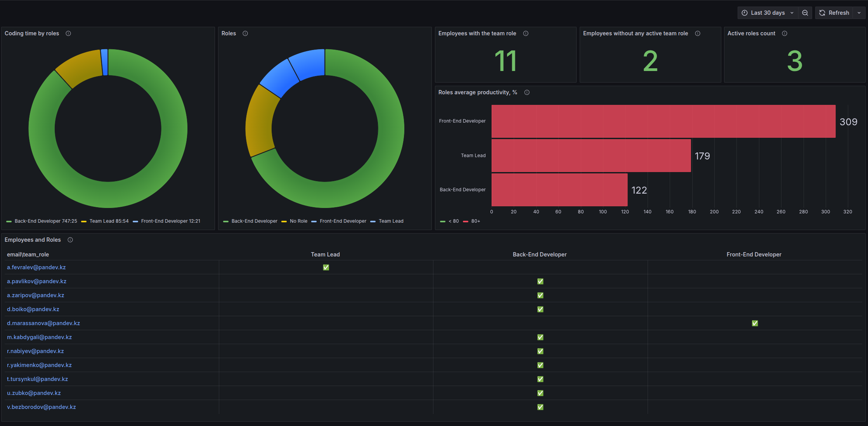Click the Active roles count value 3

click(x=795, y=61)
